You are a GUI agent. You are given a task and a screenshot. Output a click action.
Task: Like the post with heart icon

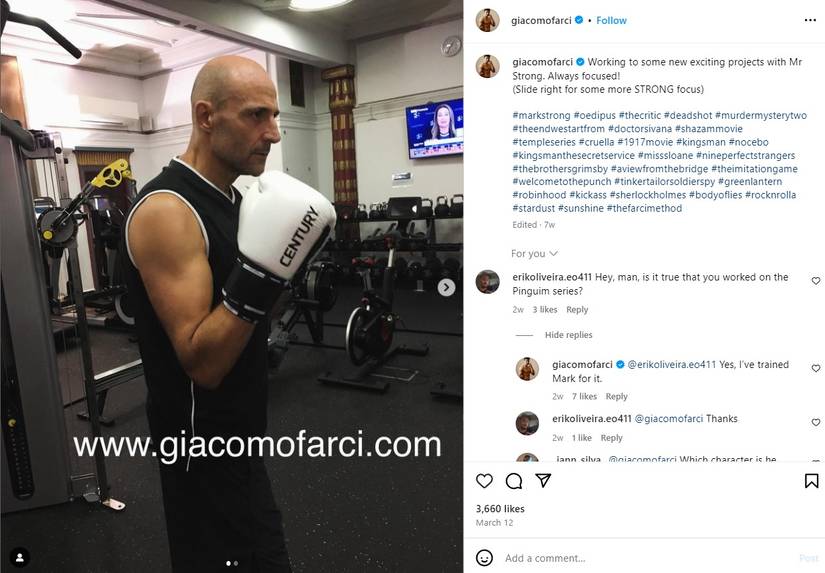click(x=484, y=480)
